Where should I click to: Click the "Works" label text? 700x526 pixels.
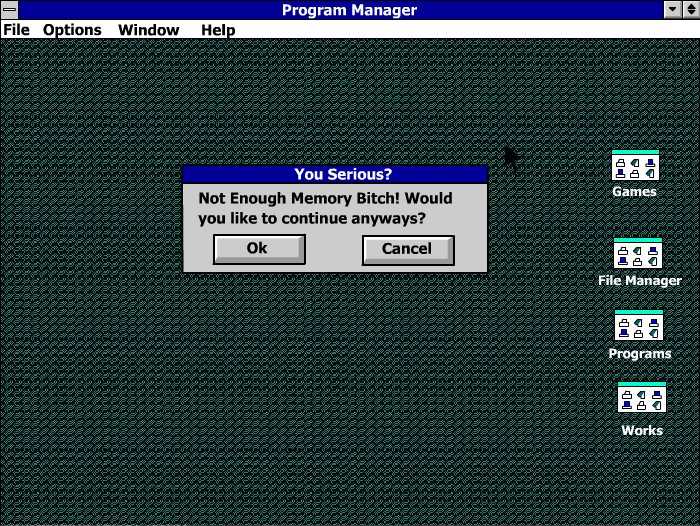[642, 430]
